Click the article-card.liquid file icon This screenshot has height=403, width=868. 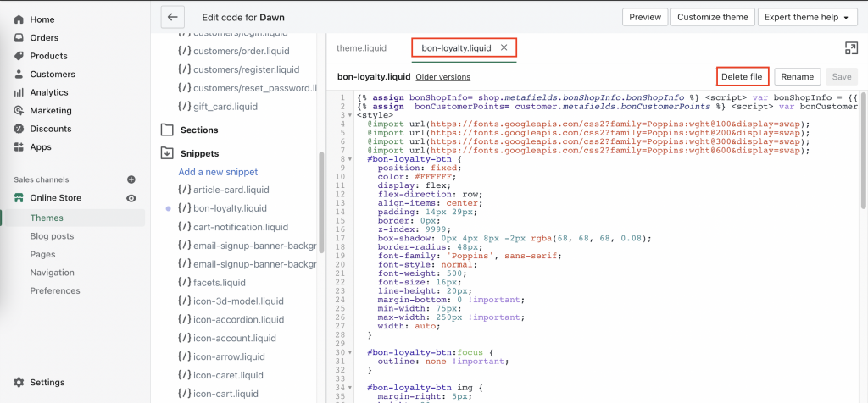point(184,190)
